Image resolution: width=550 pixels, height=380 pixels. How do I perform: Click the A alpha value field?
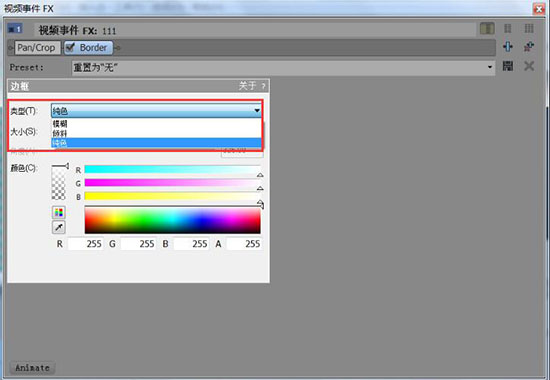click(244, 244)
